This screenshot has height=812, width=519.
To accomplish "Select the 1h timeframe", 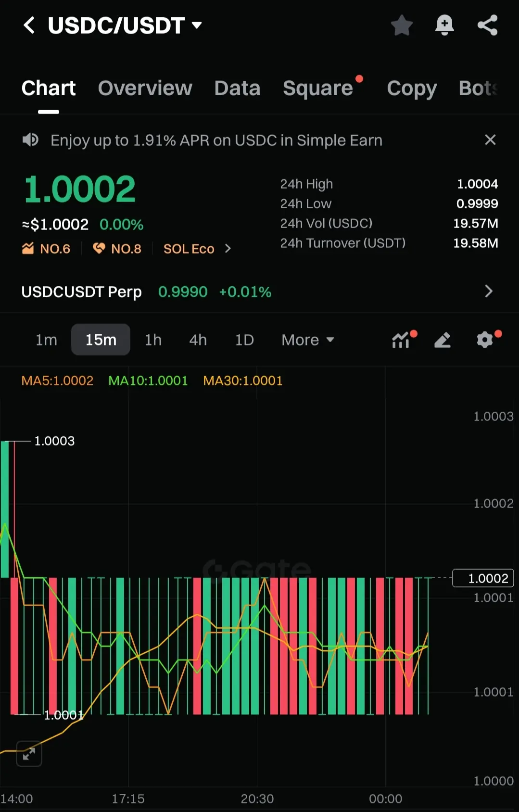I will [153, 340].
